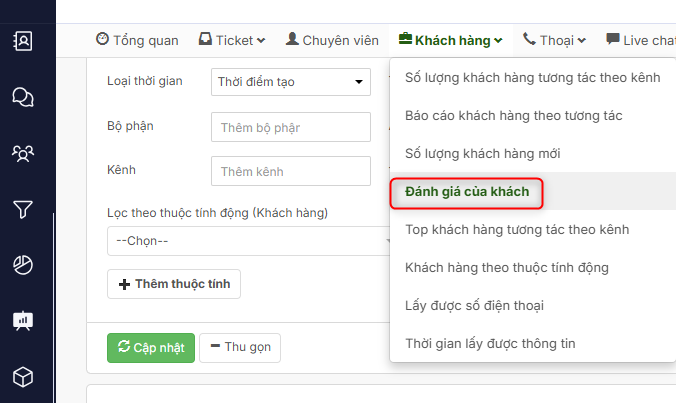Open the chat bubbles icon in sidebar

(x=22, y=97)
